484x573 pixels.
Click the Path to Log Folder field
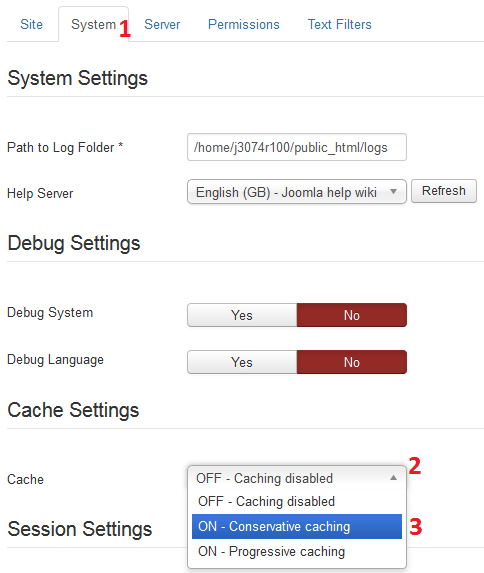[297, 147]
